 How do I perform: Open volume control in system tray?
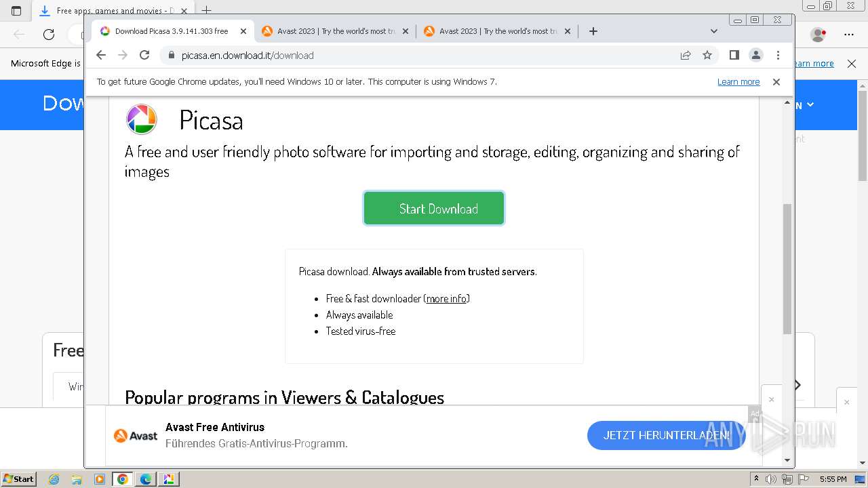771,479
